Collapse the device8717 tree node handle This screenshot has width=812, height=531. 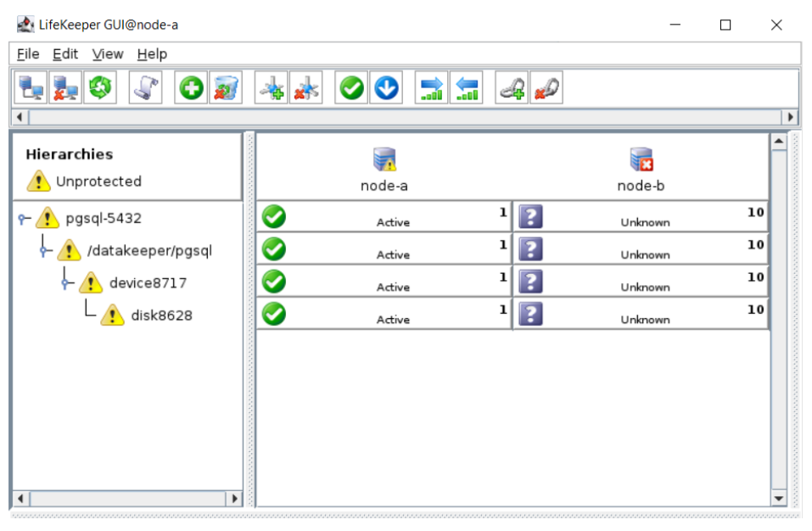point(66,283)
